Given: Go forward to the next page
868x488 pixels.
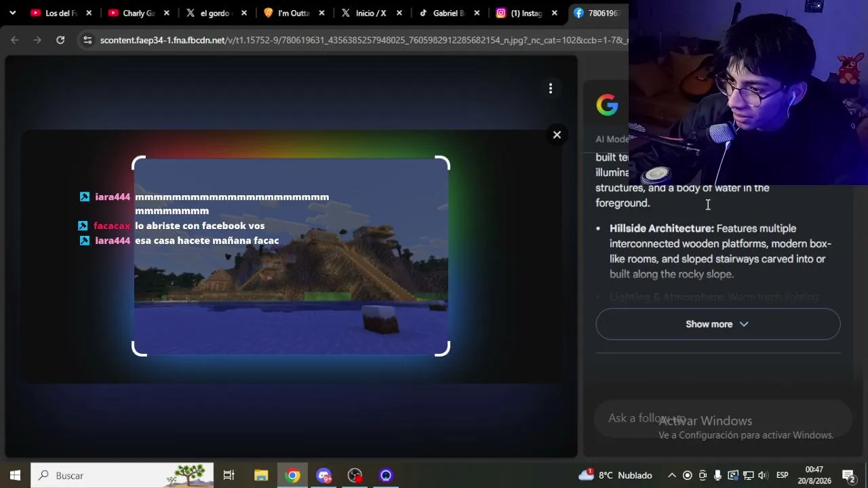Looking at the screenshot, I should tap(37, 40).
